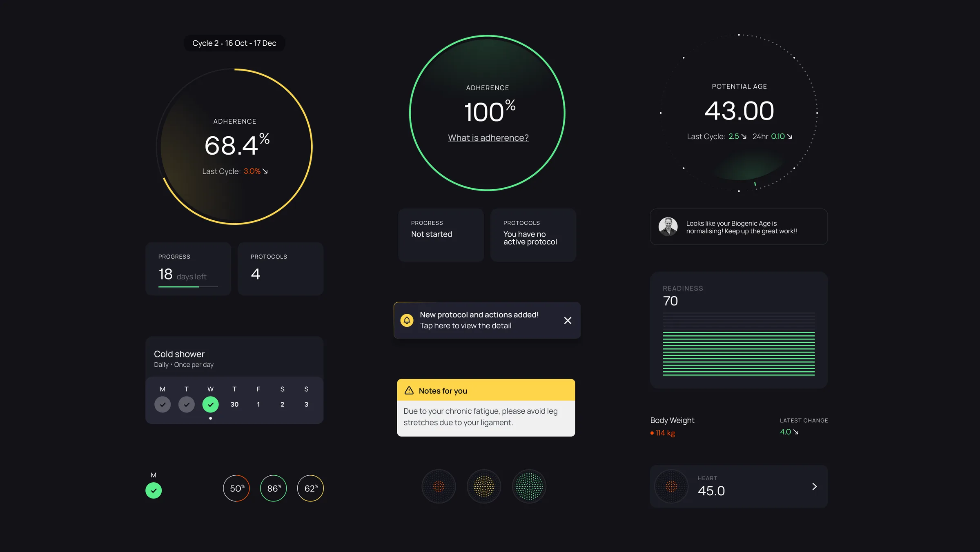980x552 pixels.
Task: Click the 68.4% adherence ring
Action: [x=234, y=146]
